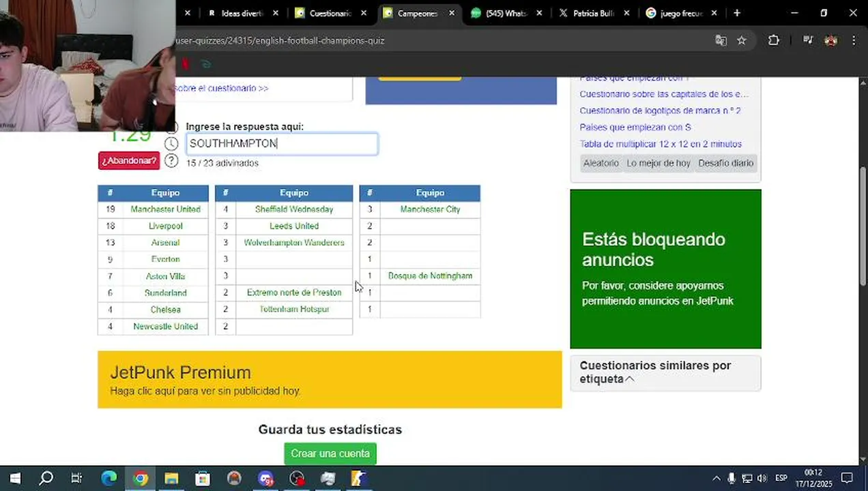Open Países que empiezan con S link

tap(635, 127)
